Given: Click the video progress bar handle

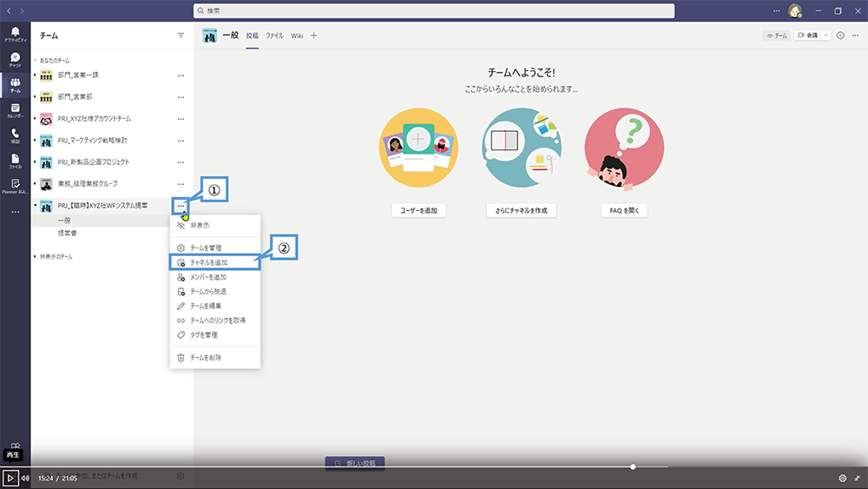Looking at the screenshot, I should pyautogui.click(x=633, y=467).
